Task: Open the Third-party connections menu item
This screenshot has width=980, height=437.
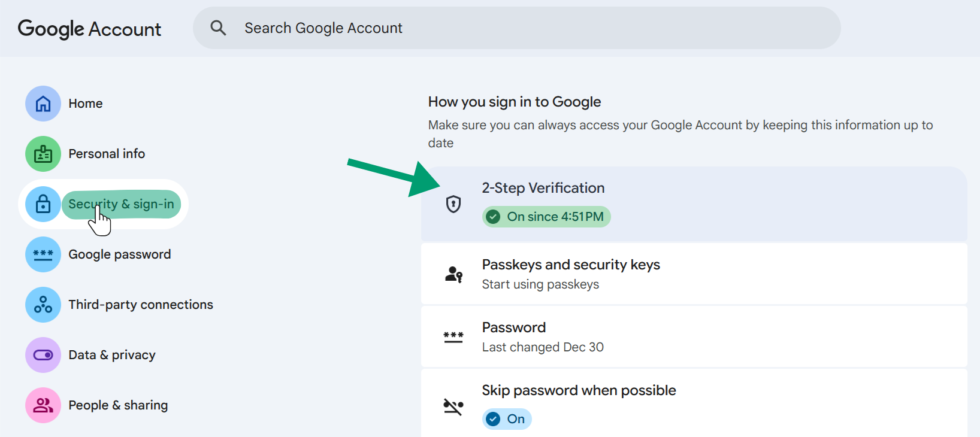Action: tap(141, 305)
